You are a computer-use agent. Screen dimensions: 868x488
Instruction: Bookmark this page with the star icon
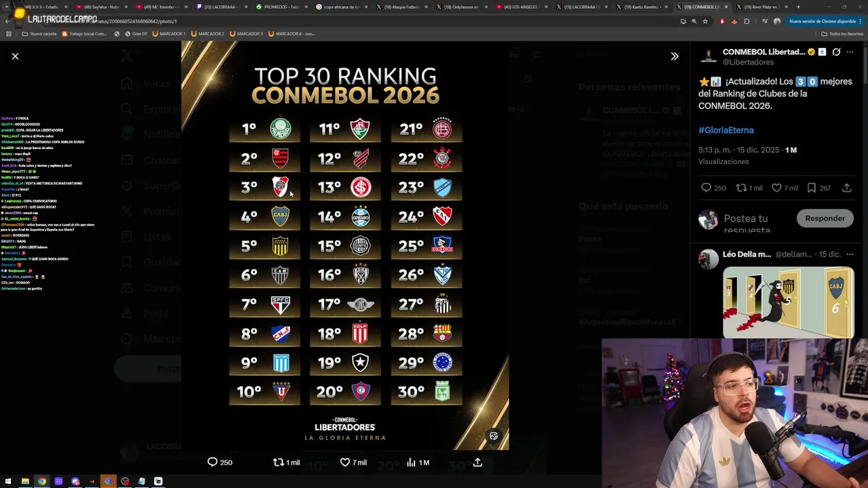click(705, 21)
